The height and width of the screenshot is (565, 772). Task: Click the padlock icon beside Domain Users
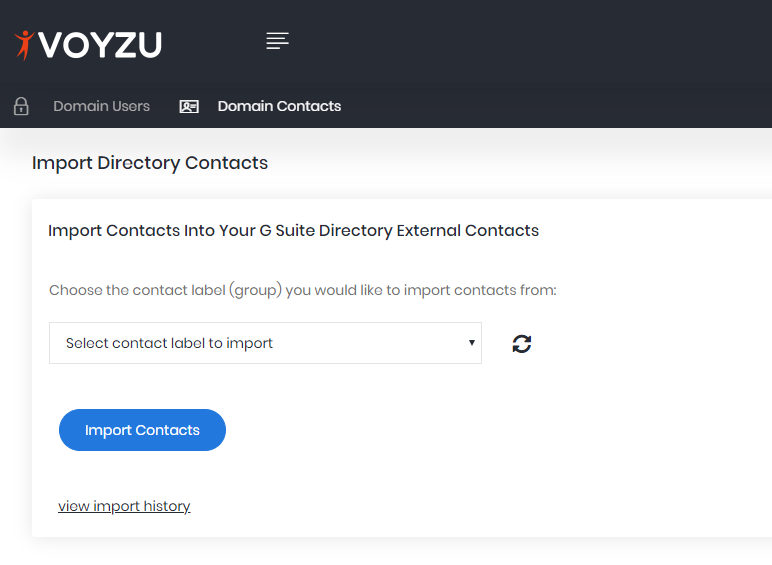21,106
